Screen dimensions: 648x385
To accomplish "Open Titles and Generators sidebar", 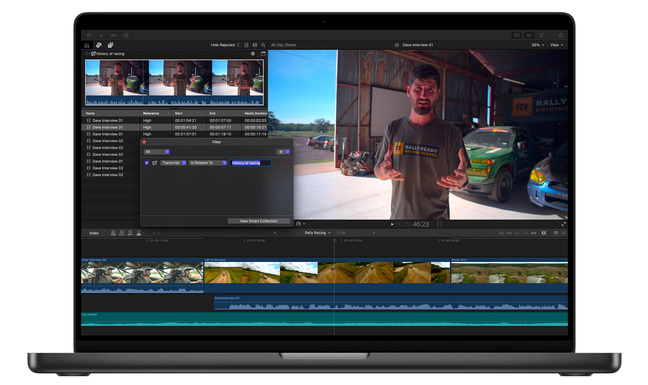I will pos(110,45).
